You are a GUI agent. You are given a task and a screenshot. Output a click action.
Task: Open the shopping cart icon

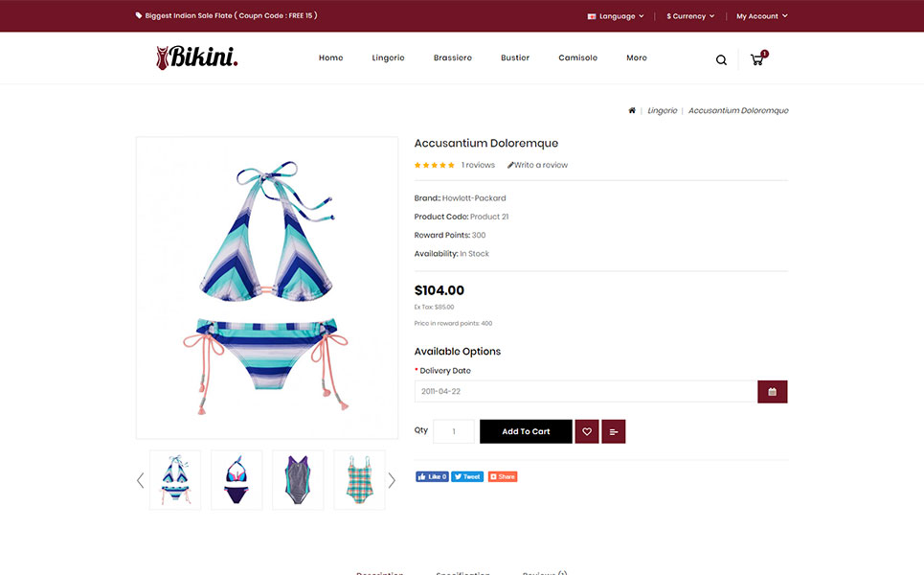(x=758, y=57)
